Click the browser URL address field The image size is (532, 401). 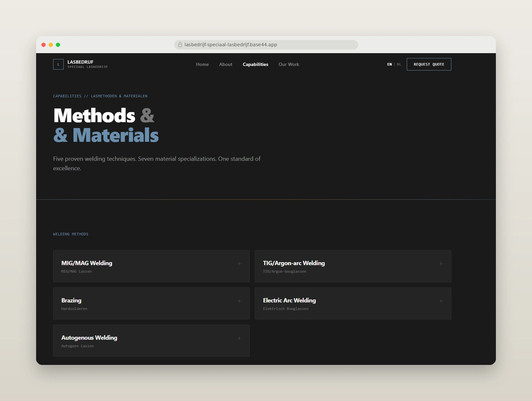click(266, 45)
